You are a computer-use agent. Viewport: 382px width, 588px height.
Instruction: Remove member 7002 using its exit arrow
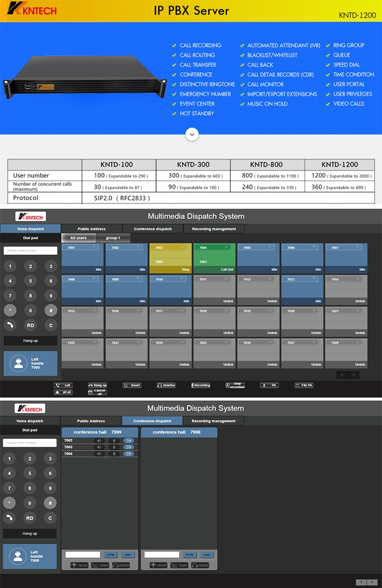(128, 440)
